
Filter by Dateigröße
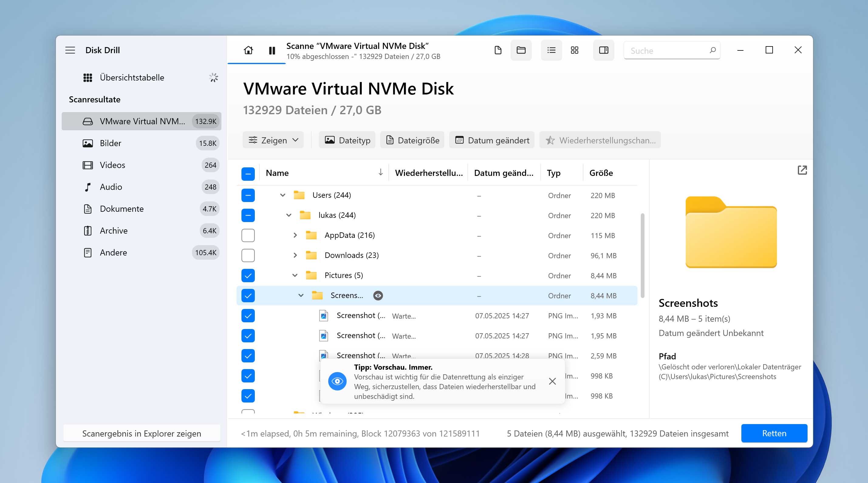click(412, 140)
